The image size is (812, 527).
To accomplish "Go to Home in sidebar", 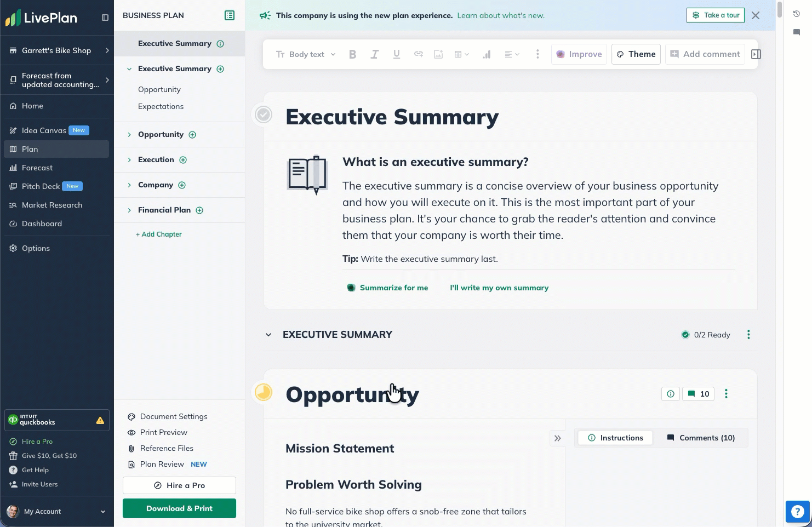I will click(x=57, y=106).
